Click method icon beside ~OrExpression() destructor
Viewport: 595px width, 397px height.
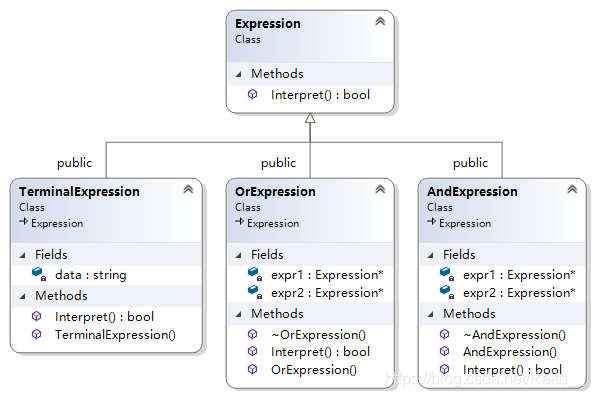click(252, 334)
